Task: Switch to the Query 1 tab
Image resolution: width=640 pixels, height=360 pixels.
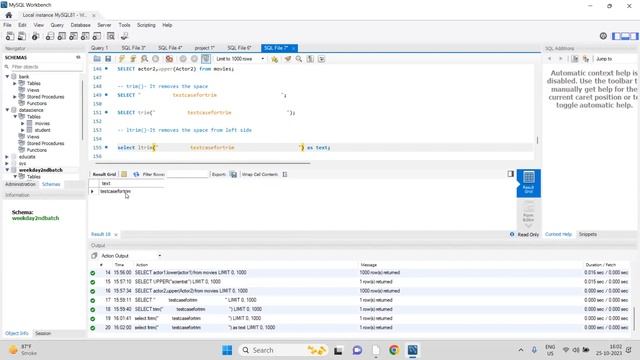Action: [100, 48]
